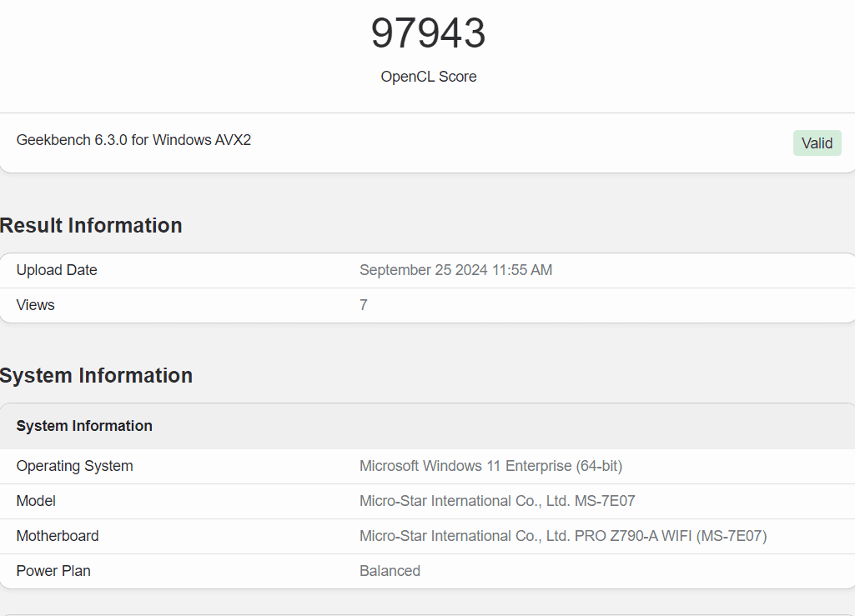Click the September 25 2024 upload timestamp

455,270
